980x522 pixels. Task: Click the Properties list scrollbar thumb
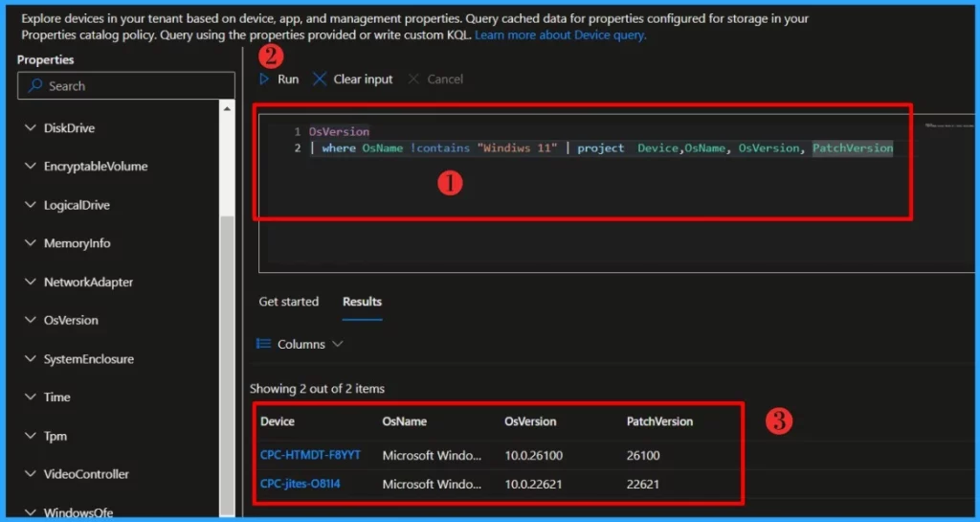pyautogui.click(x=226, y=366)
